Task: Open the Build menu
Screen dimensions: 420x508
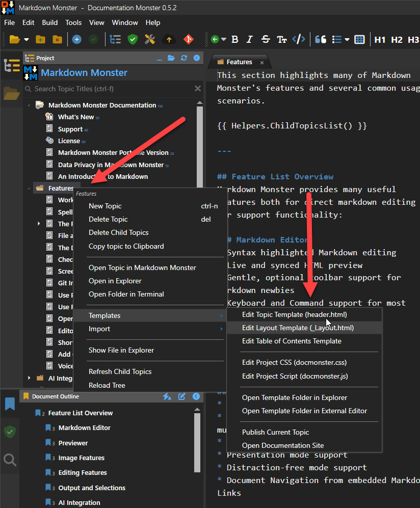Action: (x=50, y=23)
